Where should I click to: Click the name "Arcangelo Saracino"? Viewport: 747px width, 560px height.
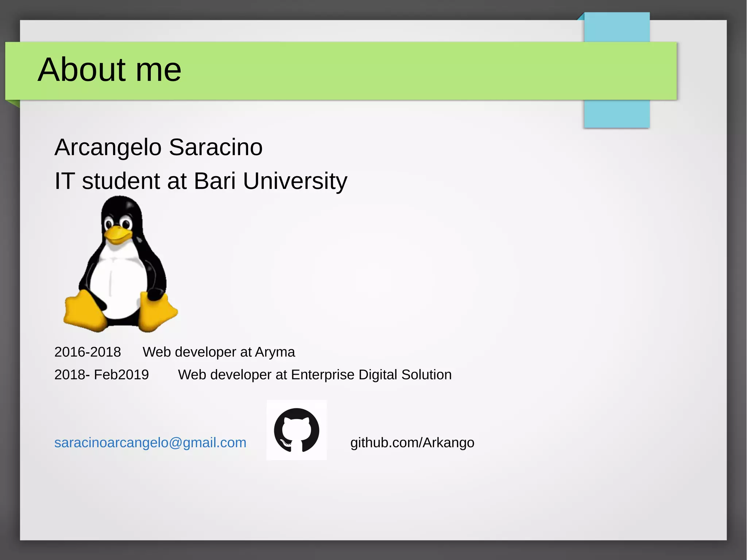click(x=158, y=147)
